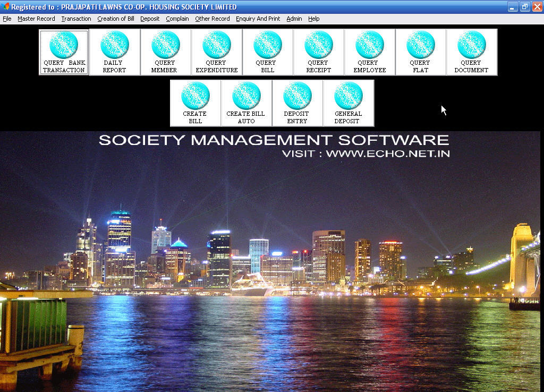Select the Query Member icon
Viewport: 544px width, 392px height.
click(166, 50)
